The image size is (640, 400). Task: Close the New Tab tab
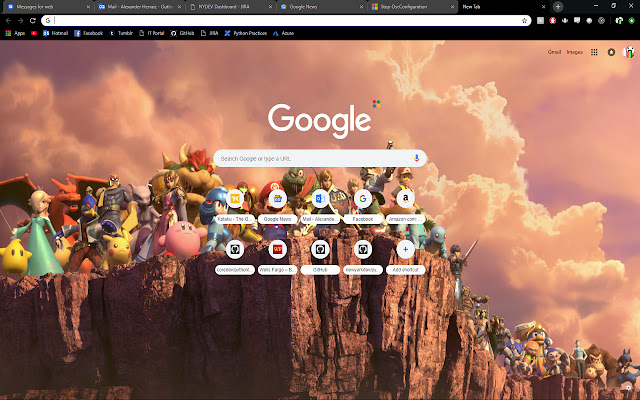pyautogui.click(x=543, y=7)
